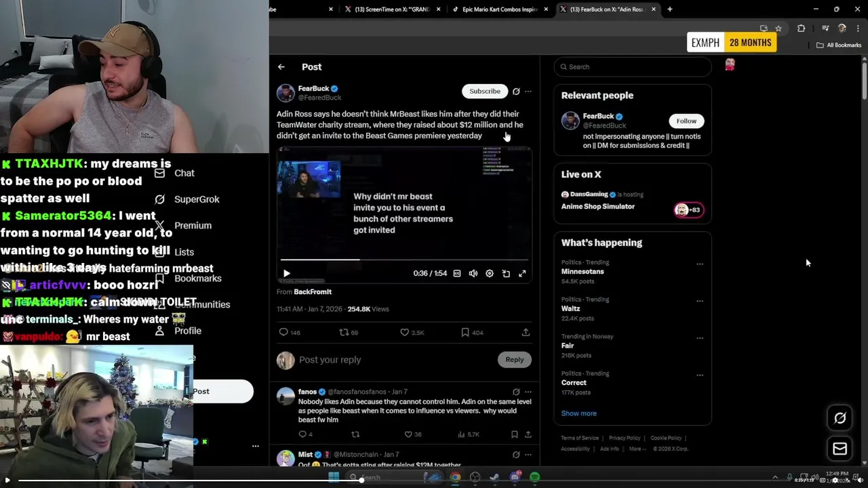Repost FearBuck's post
The image size is (868, 488).
pyautogui.click(x=349, y=332)
